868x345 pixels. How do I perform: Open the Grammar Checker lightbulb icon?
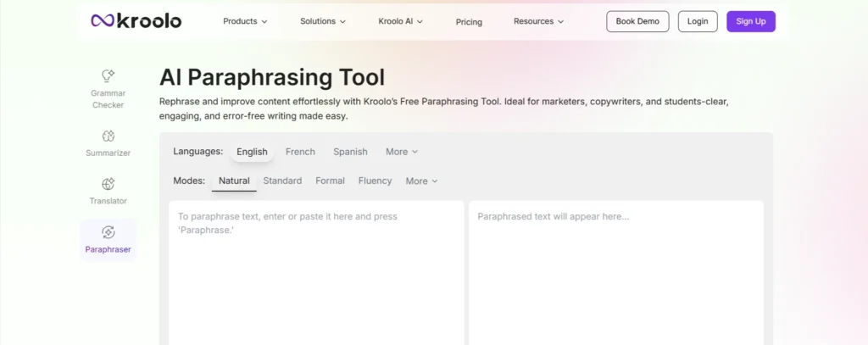point(108,76)
